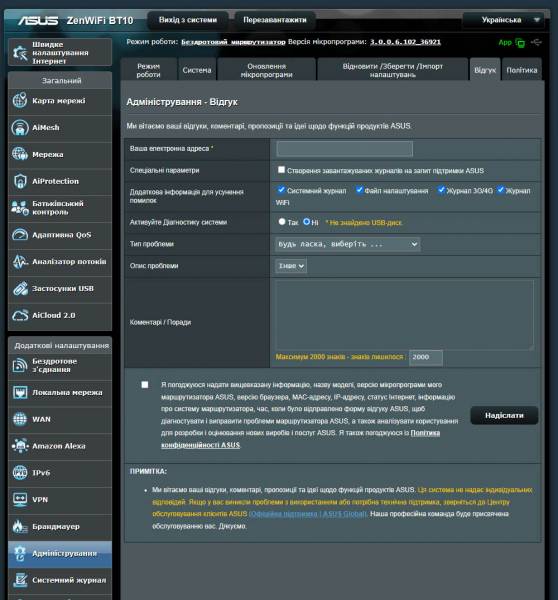Viewport: 558px width, 600px height.
Task: Click the Коментарі / Поради text area
Action: [x=405, y=315]
